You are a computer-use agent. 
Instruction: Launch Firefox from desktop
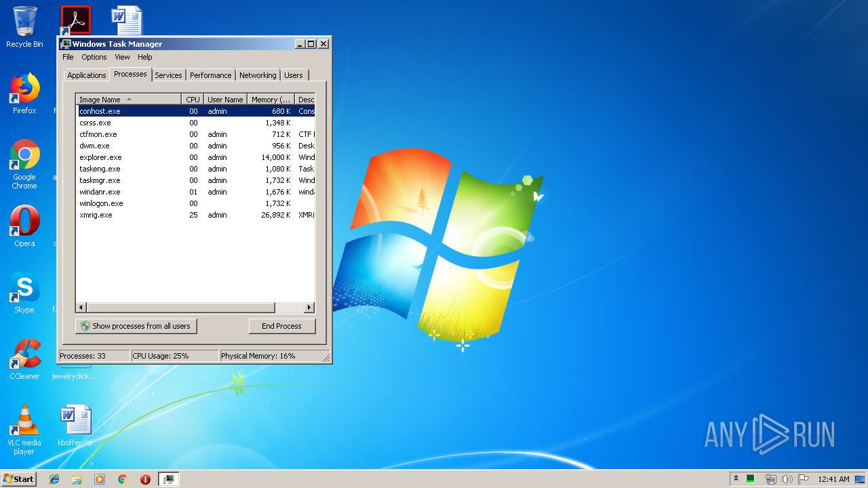coord(24,94)
